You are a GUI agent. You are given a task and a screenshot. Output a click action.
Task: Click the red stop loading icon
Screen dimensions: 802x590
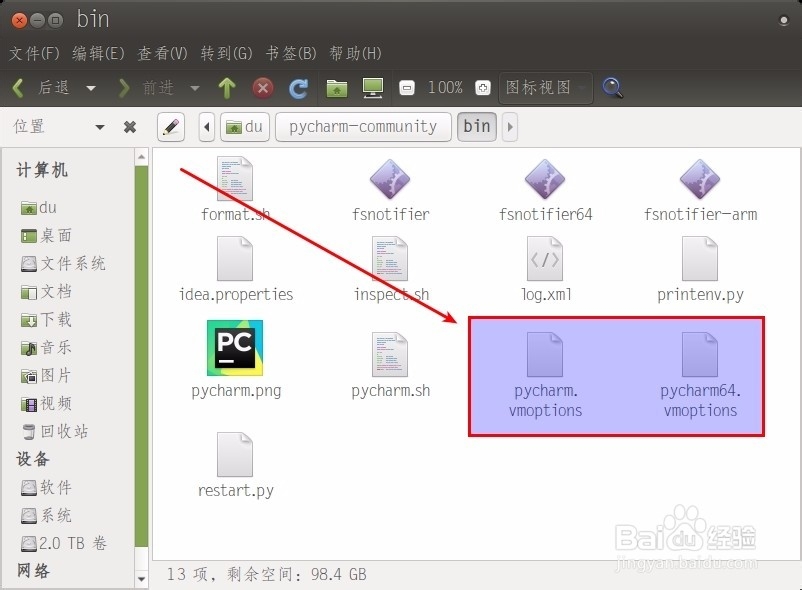[263, 88]
